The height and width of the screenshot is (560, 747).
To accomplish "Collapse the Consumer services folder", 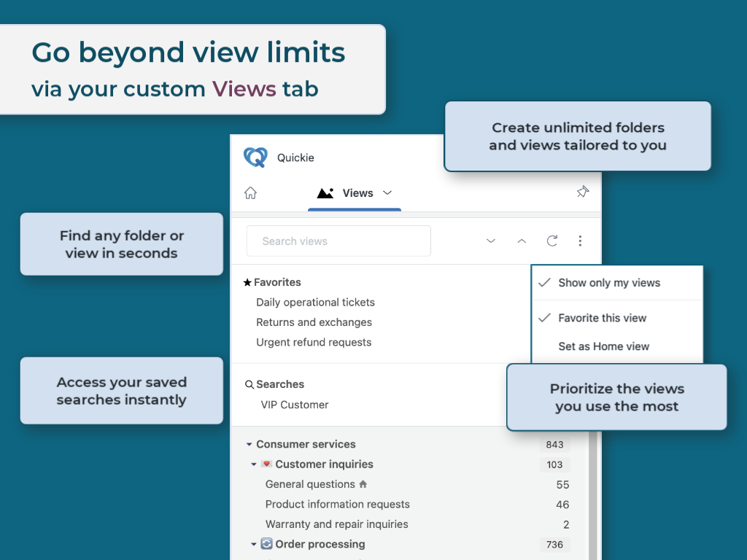I will coord(249,445).
